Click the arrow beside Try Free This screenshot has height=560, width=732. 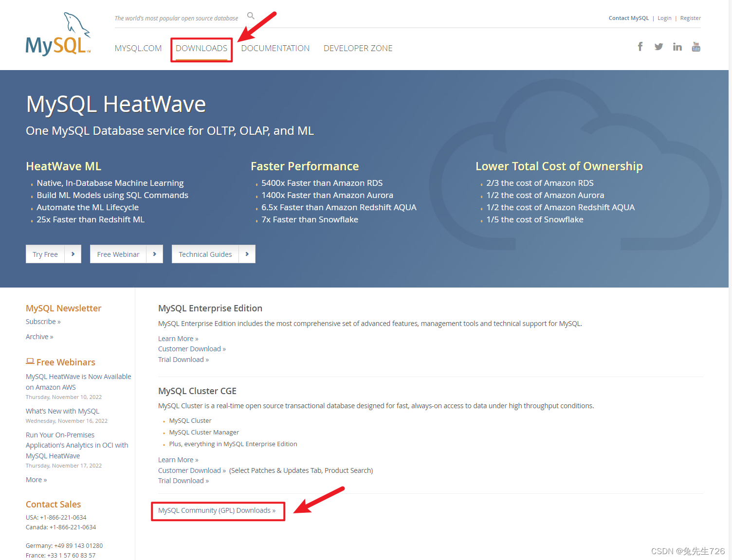(x=73, y=254)
